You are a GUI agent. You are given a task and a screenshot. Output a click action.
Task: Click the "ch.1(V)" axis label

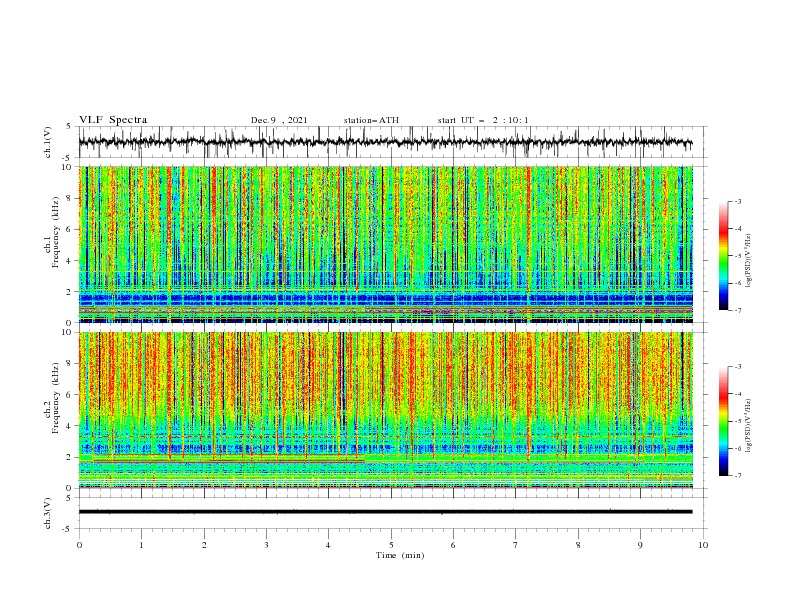(x=48, y=142)
